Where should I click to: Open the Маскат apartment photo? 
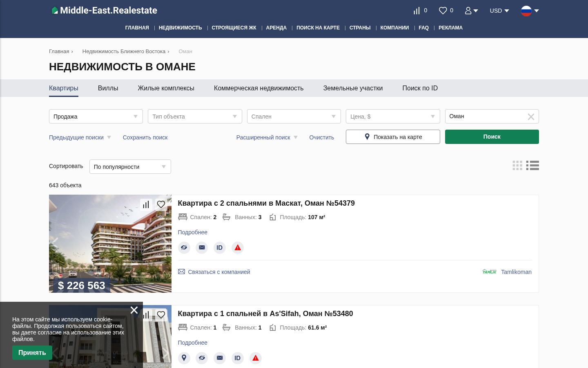coord(110,244)
